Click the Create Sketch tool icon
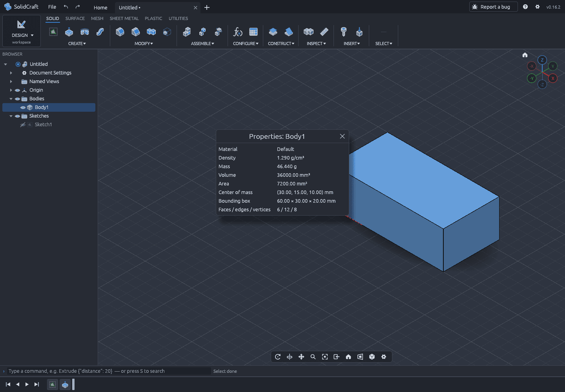The image size is (565, 392). [x=53, y=32]
